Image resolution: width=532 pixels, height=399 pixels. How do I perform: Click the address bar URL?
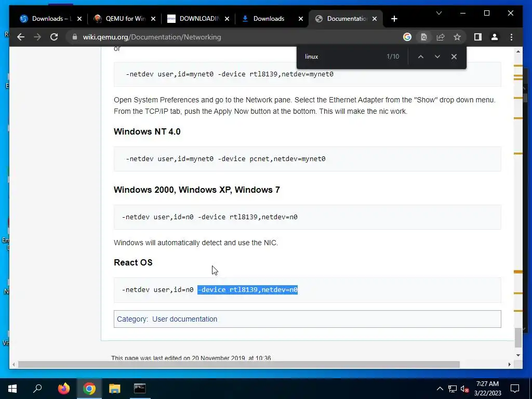[x=152, y=37]
